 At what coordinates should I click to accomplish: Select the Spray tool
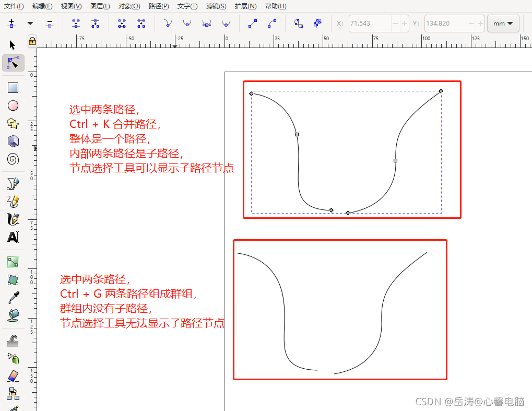point(13,358)
